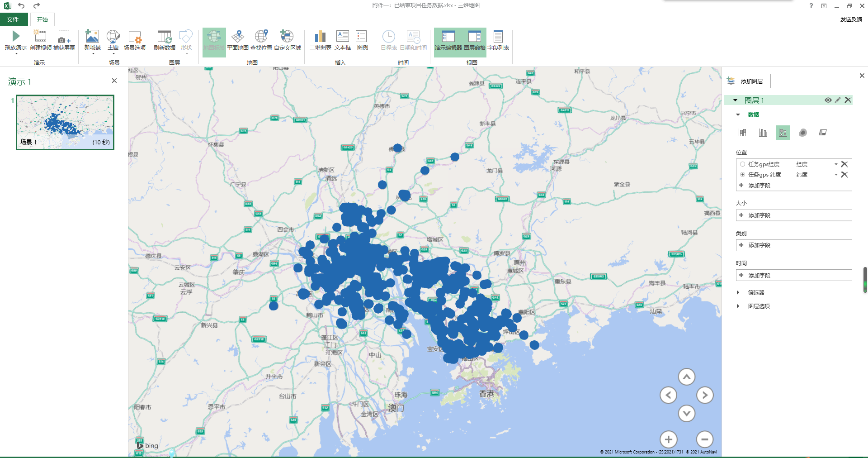Image resolution: width=868 pixels, height=458 pixels.
Task: Click 添加图层 add layer button
Action: (x=747, y=81)
